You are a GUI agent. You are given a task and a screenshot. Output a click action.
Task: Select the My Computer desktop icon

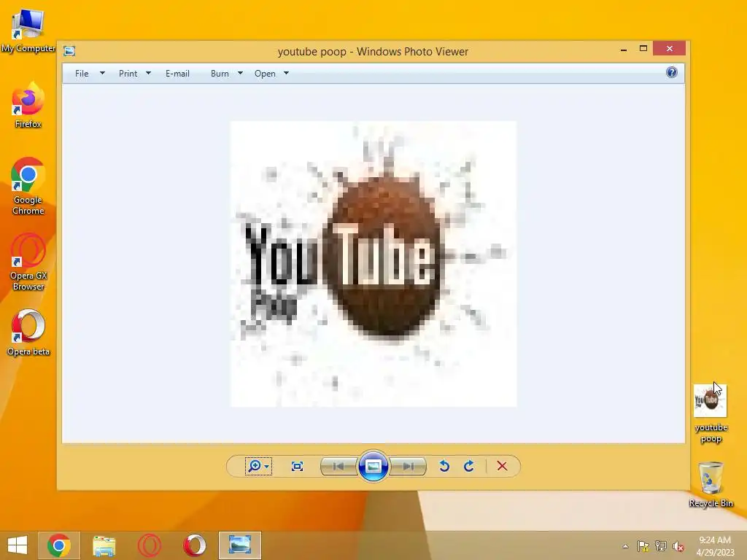28,29
